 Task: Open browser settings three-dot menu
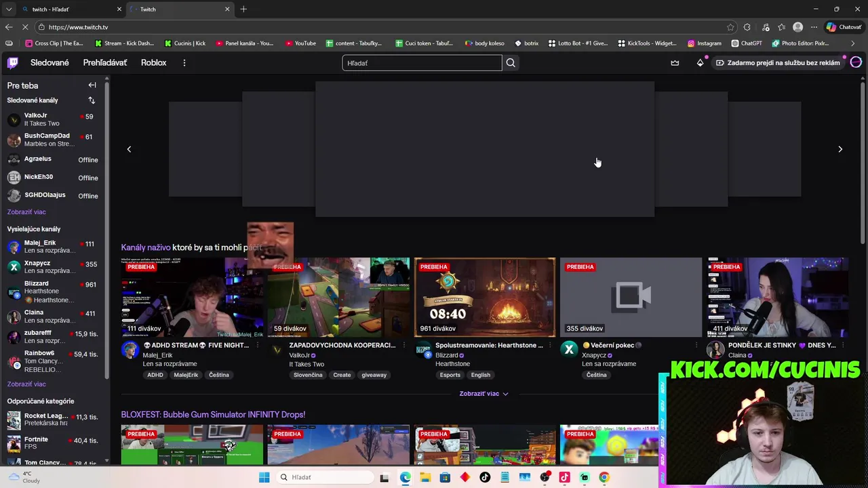tap(814, 27)
